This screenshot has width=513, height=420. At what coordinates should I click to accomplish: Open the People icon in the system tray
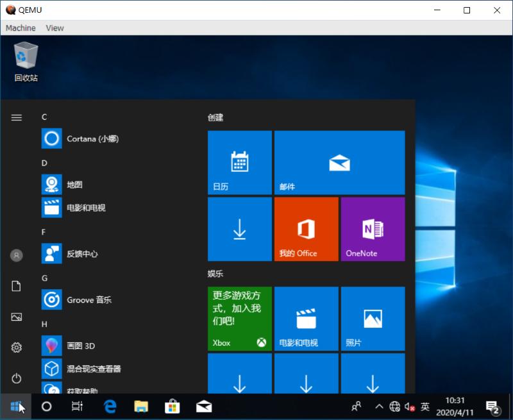[356, 406]
